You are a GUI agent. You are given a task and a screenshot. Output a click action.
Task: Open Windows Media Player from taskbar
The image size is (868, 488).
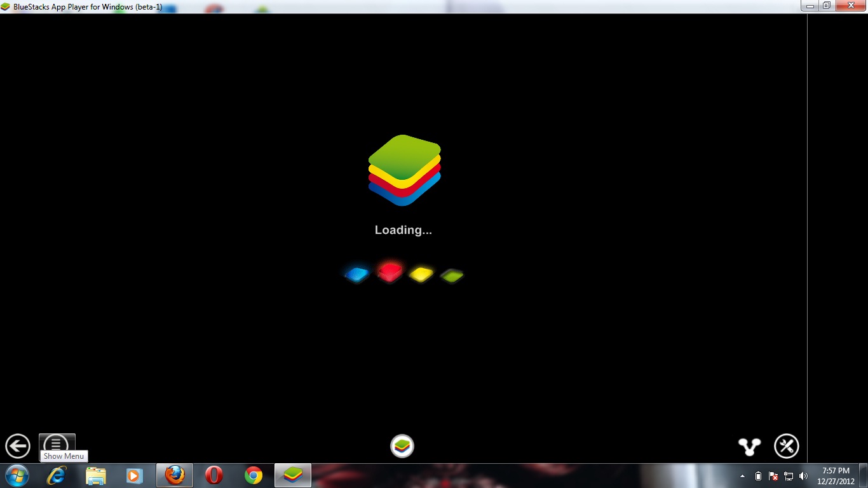[x=135, y=475]
